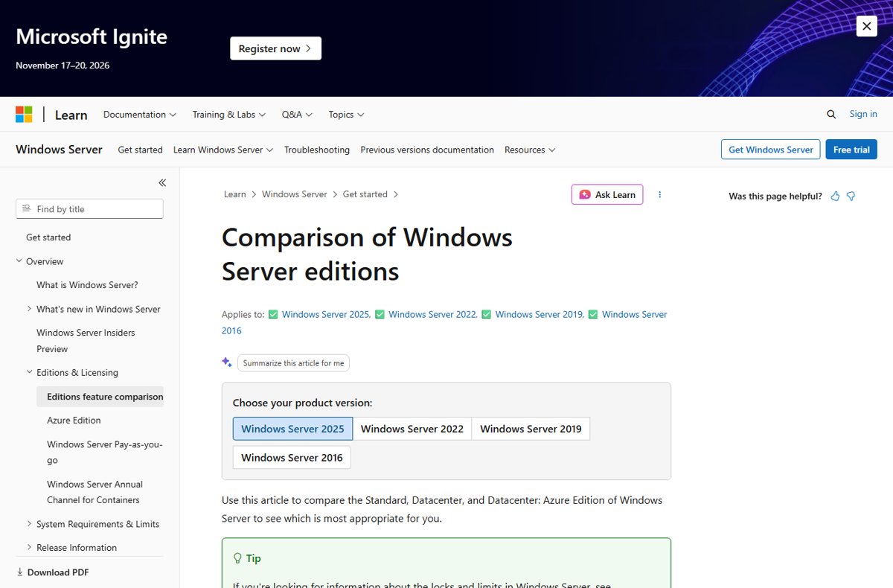Viewport: 893px width, 588px height.
Task: Open Troubleshooting nav item
Action: coord(317,150)
